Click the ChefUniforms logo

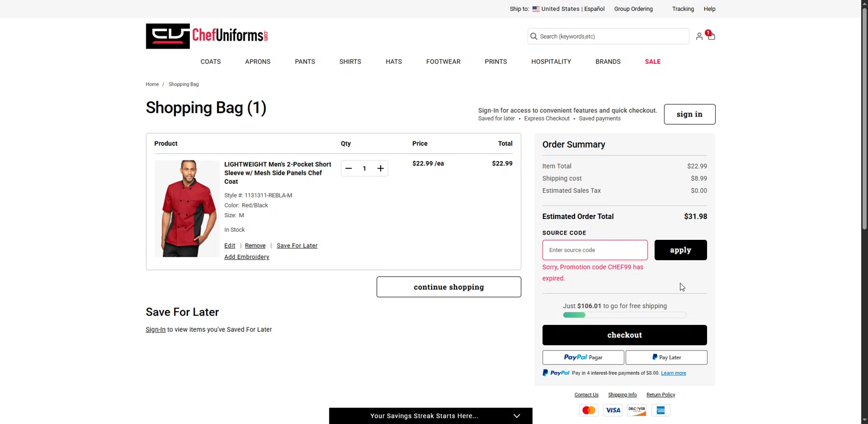tap(207, 36)
